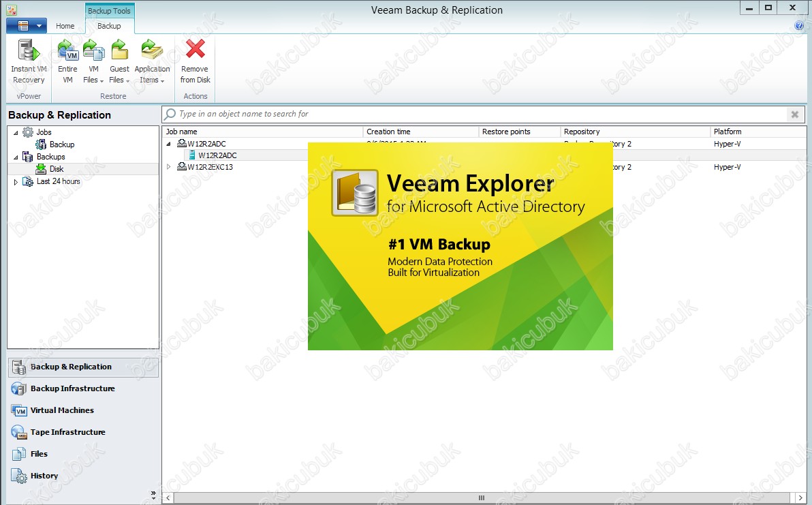This screenshot has width=812, height=505.
Task: Click Remove from Disk
Action: [x=196, y=61]
